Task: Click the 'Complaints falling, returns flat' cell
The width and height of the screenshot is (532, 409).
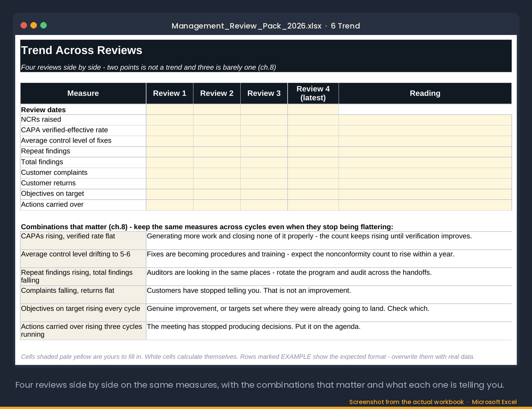Action: (83, 295)
